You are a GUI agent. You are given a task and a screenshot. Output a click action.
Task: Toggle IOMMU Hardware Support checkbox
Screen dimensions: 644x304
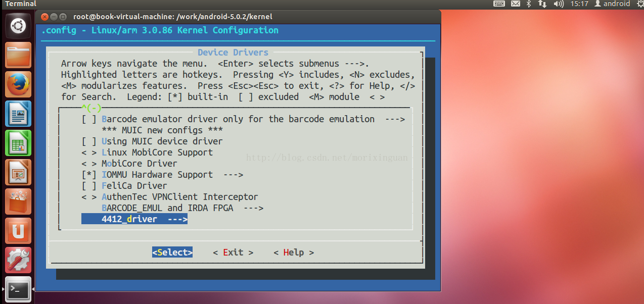(x=89, y=175)
